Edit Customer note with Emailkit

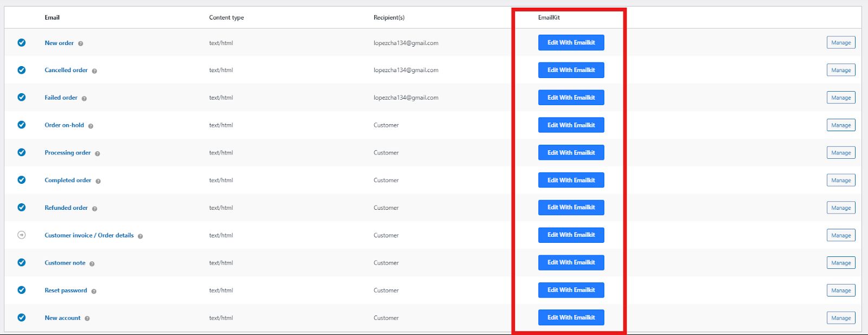pyautogui.click(x=571, y=262)
